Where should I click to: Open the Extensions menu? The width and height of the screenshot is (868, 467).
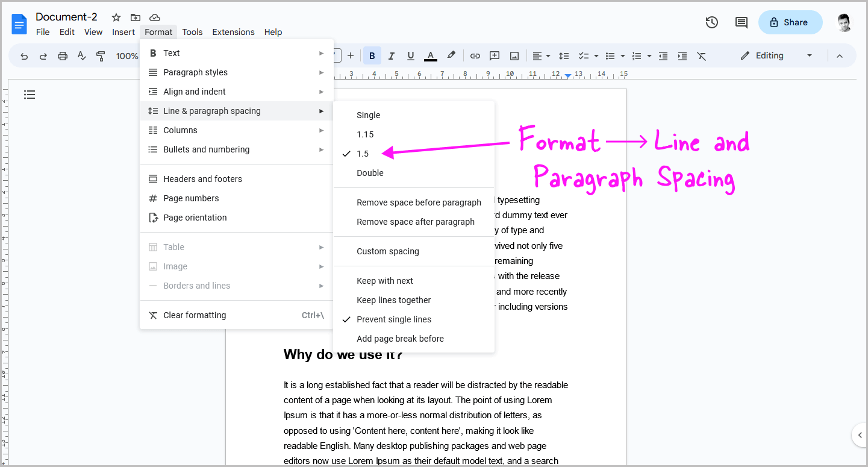[233, 32]
